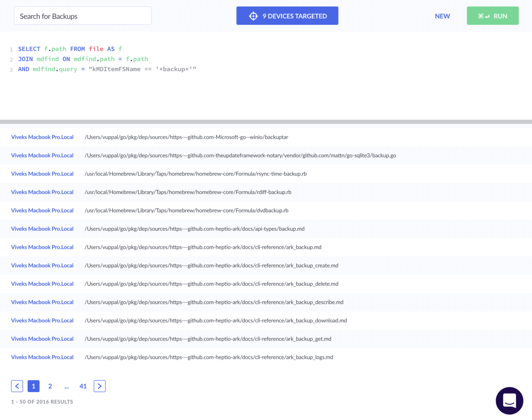Click line 3 of the SQL query
This screenshot has width=532, height=420.
pos(107,69)
